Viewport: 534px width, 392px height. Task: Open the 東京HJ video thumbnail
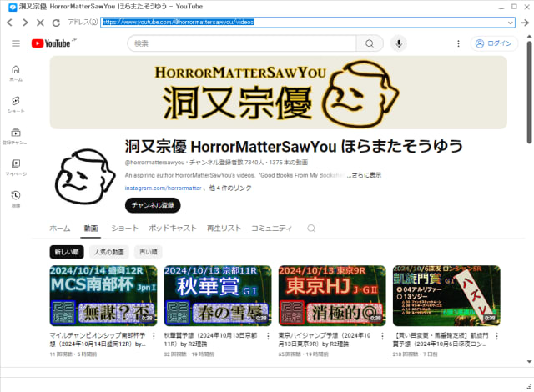pos(332,295)
